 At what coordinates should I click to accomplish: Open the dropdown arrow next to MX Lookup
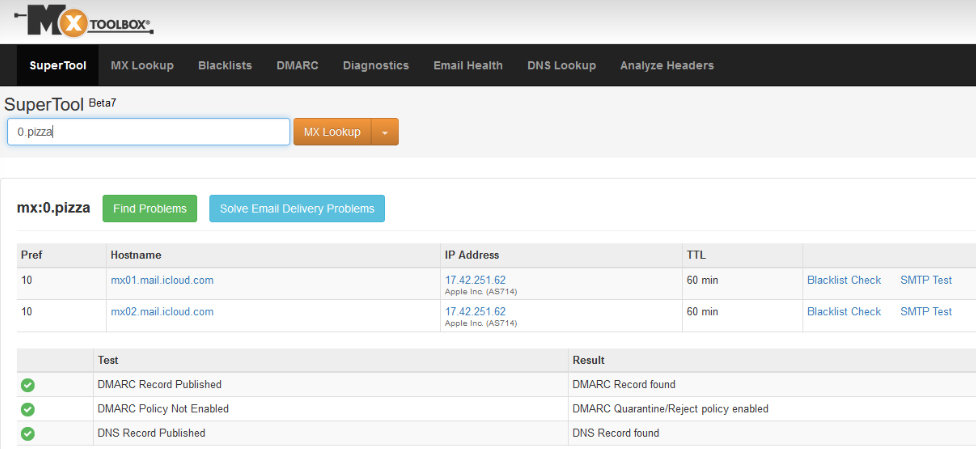[x=385, y=132]
